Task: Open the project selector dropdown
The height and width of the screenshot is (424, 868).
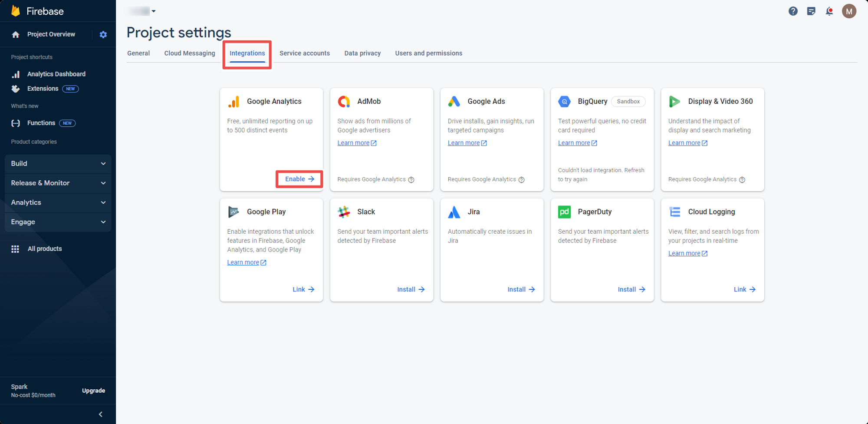Action: (x=141, y=11)
